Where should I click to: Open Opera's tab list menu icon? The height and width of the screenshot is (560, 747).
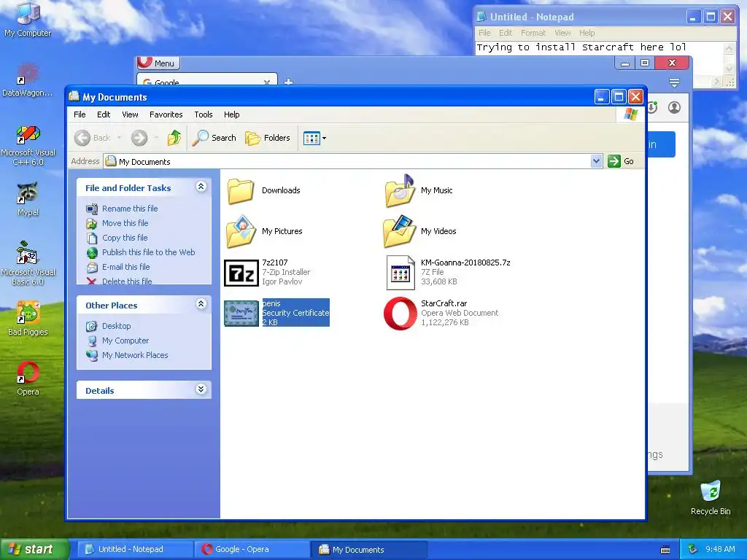click(674, 83)
